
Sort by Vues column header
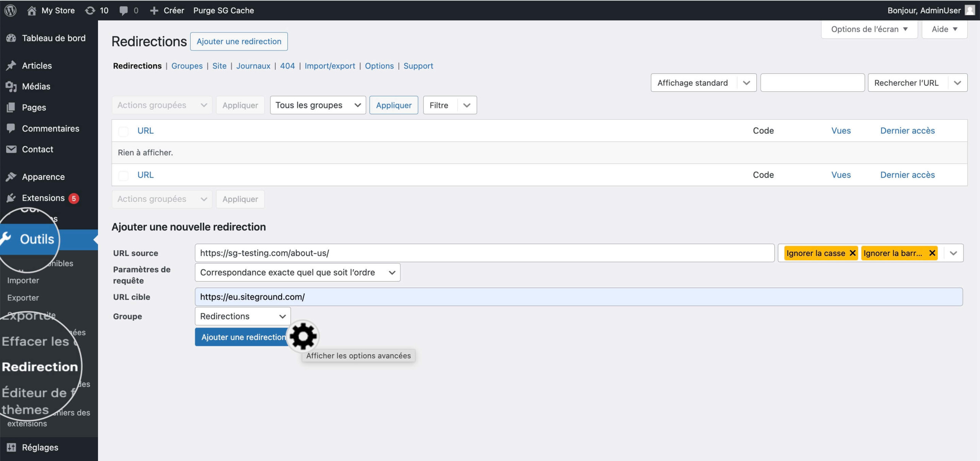[x=841, y=130]
